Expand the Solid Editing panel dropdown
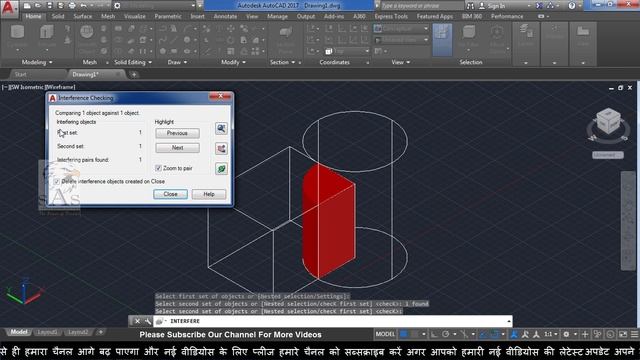Viewport: 640px width, 360px height. (133, 62)
